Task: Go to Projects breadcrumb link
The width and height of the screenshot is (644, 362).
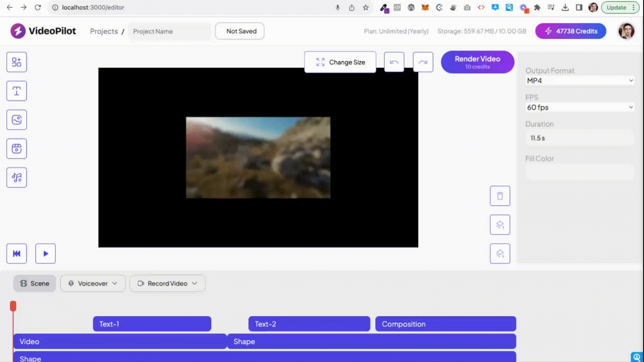Action: tap(104, 31)
